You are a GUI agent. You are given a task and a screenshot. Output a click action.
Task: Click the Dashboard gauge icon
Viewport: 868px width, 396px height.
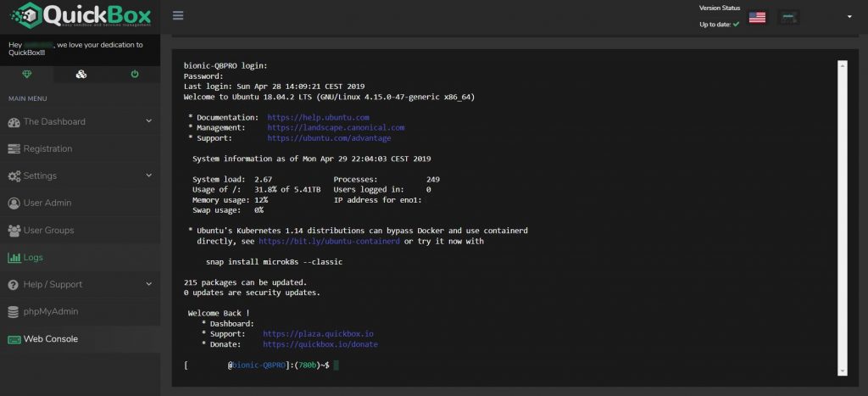coord(14,122)
